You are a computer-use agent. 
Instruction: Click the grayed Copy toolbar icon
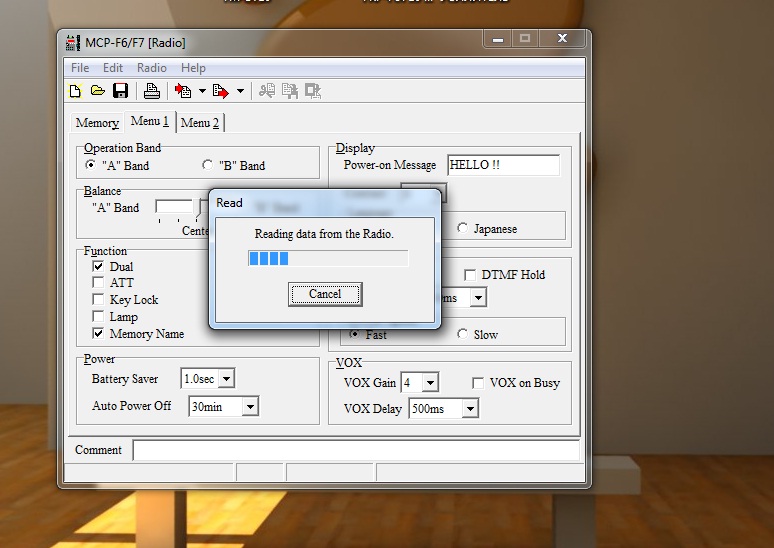click(290, 91)
